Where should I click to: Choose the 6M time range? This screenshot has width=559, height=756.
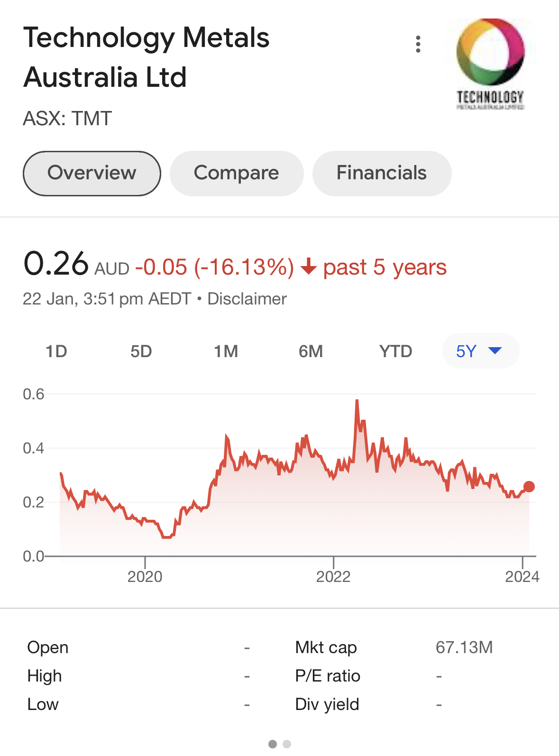coord(311,351)
